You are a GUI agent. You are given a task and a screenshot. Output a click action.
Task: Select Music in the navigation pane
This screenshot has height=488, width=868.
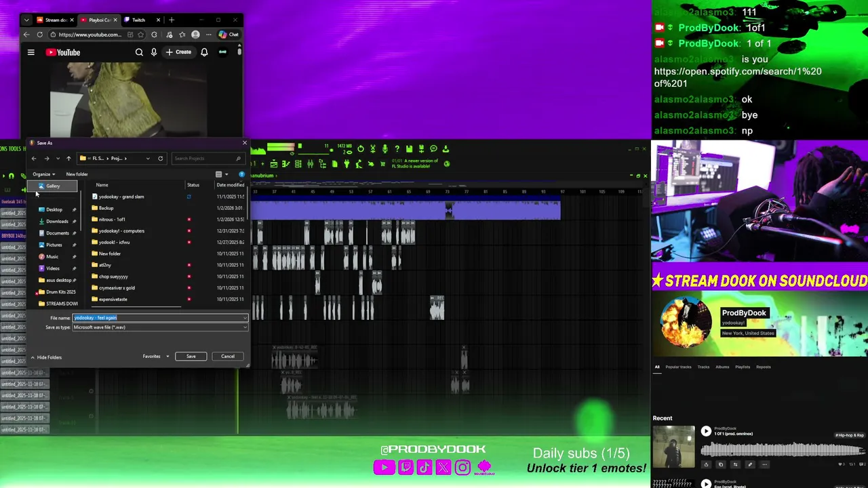[52, 257]
